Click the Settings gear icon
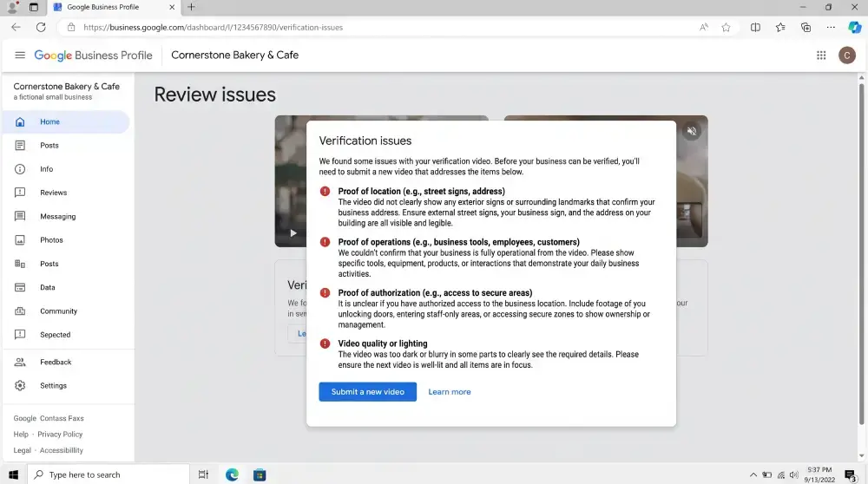 (20, 385)
